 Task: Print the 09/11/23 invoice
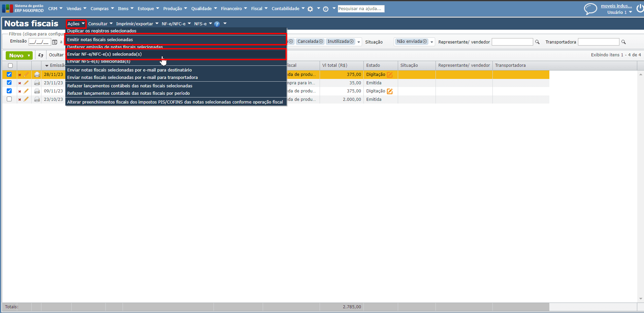click(37, 91)
